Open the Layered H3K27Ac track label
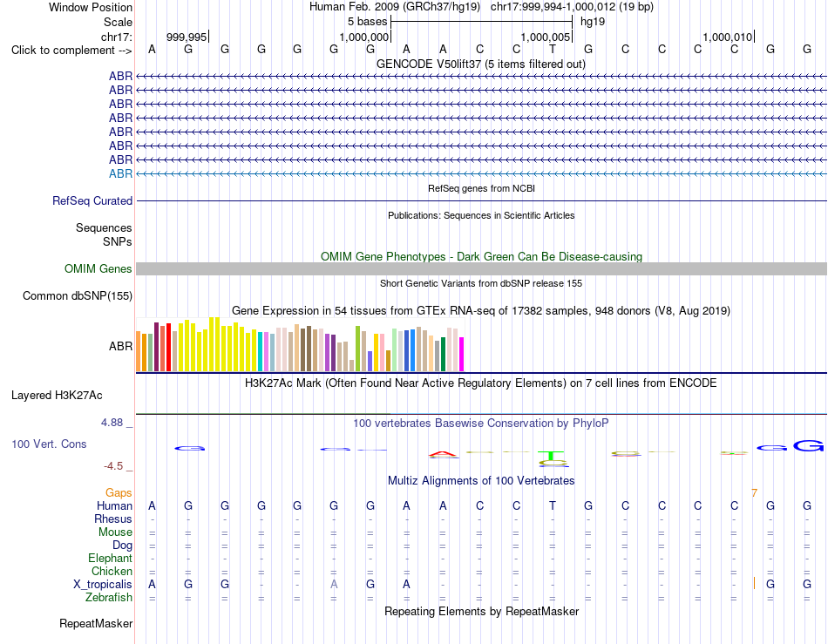The image size is (828, 644). 57,396
